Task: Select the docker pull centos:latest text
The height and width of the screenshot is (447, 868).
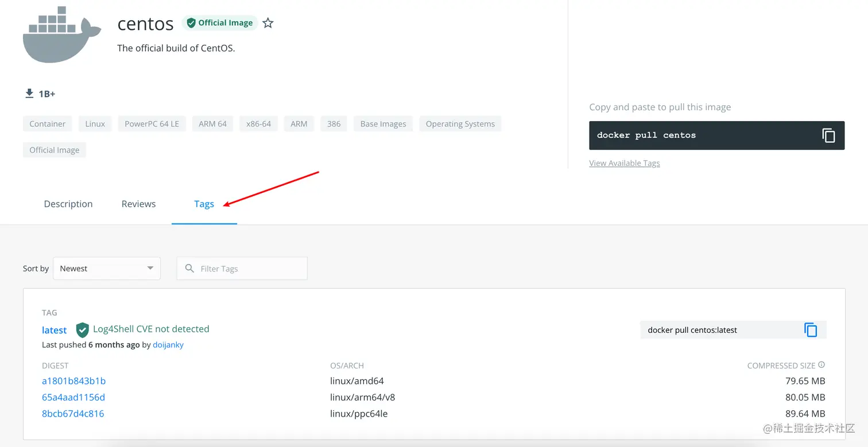Action: (692, 330)
